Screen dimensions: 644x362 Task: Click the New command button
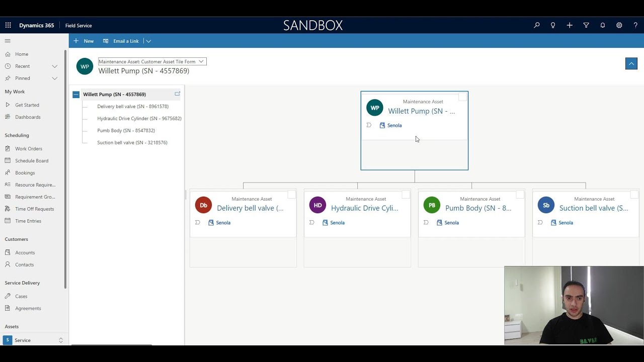[84, 41]
